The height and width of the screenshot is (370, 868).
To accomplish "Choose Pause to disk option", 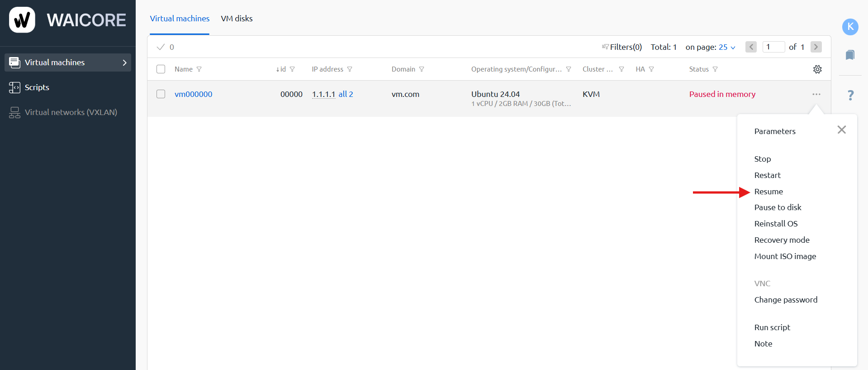I will tap(778, 207).
